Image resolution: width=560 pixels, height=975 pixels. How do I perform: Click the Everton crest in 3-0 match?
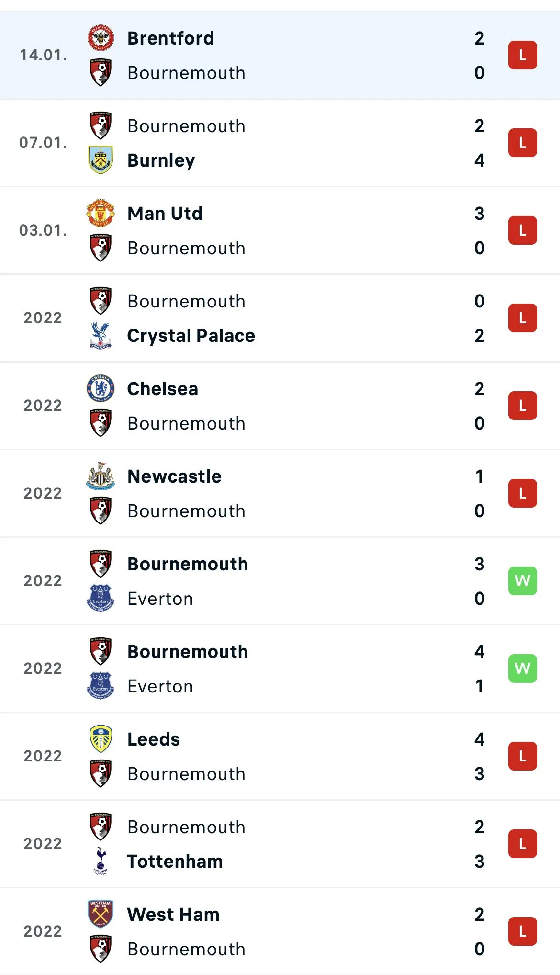coord(101,598)
